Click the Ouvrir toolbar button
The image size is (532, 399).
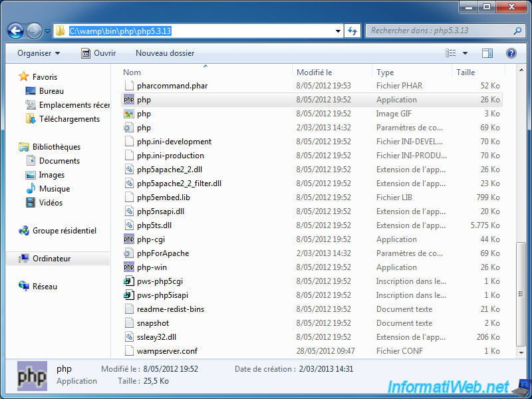[98, 53]
